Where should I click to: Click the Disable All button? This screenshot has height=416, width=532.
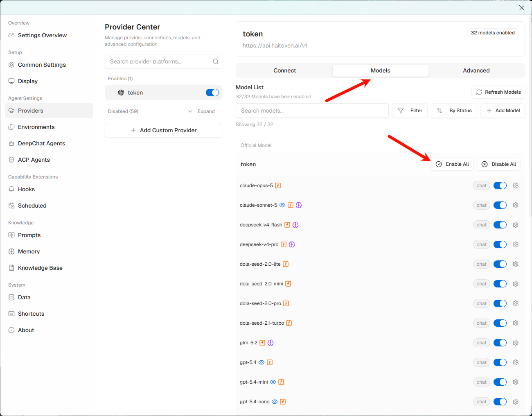click(498, 164)
